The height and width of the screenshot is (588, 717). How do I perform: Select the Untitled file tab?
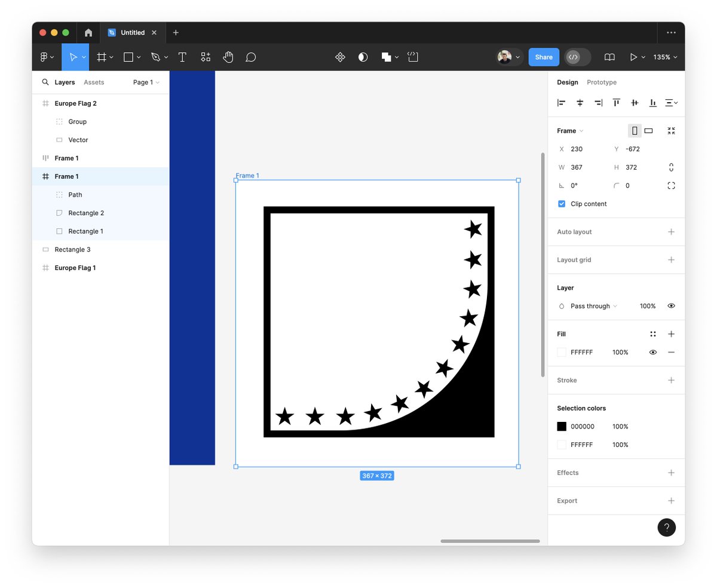click(x=133, y=33)
